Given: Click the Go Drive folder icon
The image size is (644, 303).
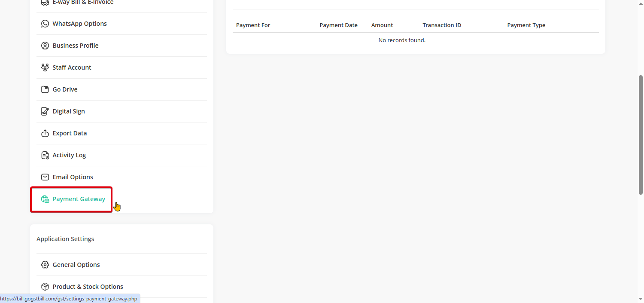Looking at the screenshot, I should point(45,89).
